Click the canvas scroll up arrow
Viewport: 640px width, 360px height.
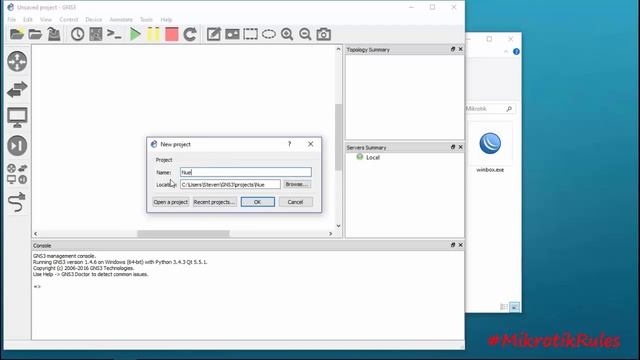click(338, 49)
